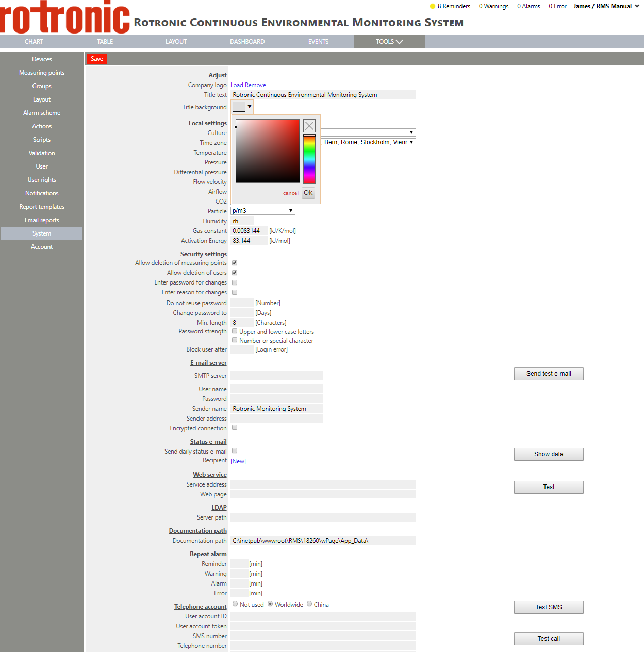This screenshot has width=644, height=652.
Task: Add a [New] status e-mail recipient
Action: tap(238, 461)
